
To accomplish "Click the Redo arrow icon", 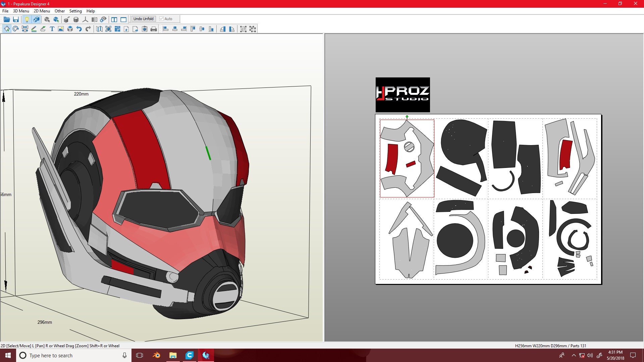I will click(x=88, y=29).
